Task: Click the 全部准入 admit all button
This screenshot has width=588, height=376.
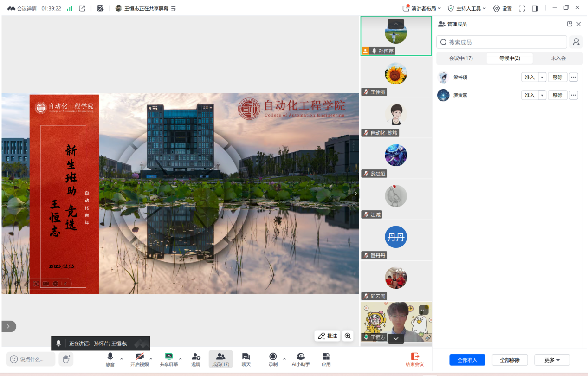Action: click(x=467, y=360)
